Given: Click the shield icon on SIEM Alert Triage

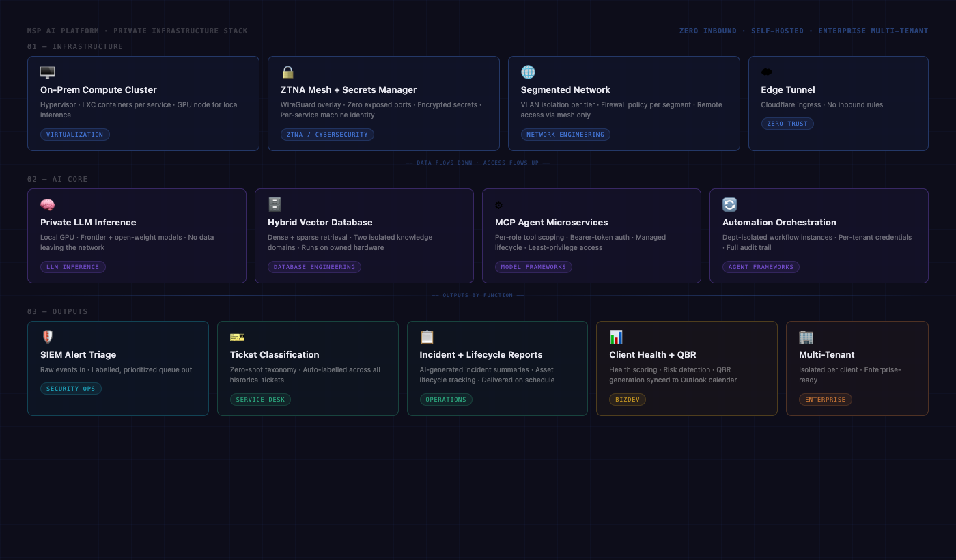Looking at the screenshot, I should (47, 337).
